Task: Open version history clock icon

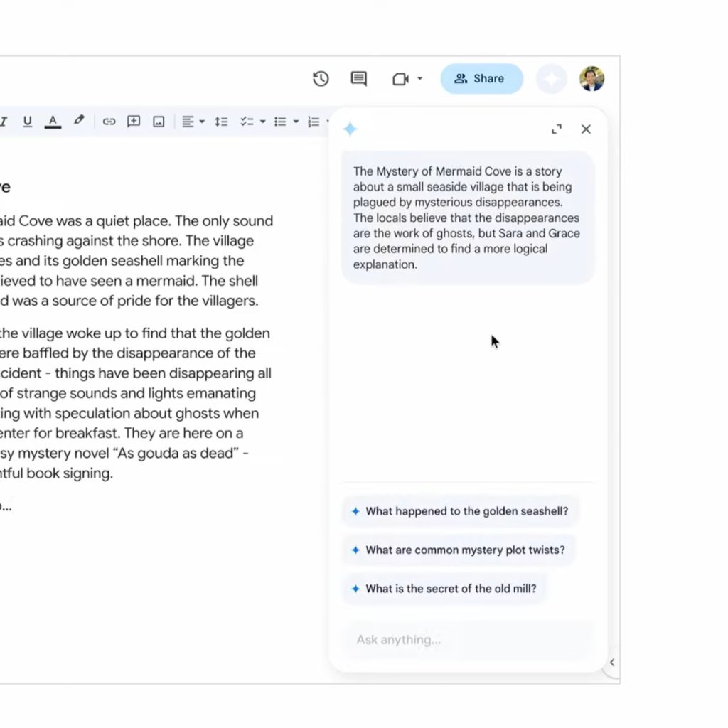Action: pos(321,79)
